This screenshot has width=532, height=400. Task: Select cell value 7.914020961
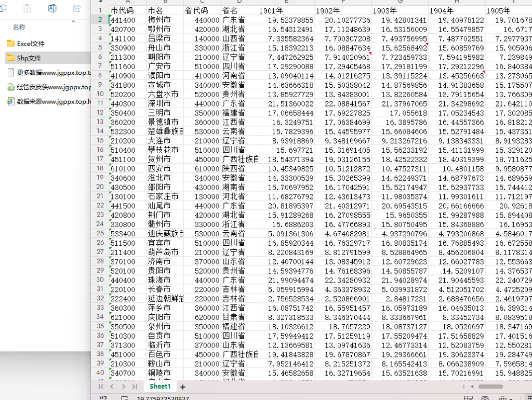coord(343,57)
